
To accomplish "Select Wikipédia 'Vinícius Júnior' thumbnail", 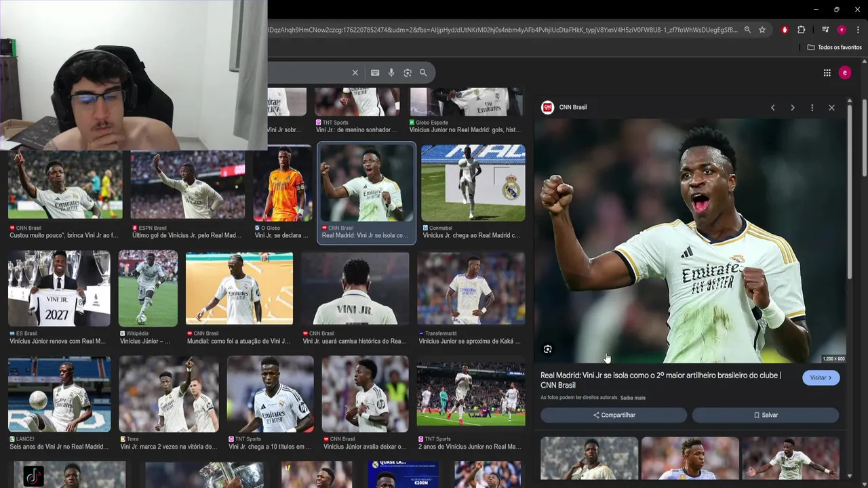I will click(148, 288).
